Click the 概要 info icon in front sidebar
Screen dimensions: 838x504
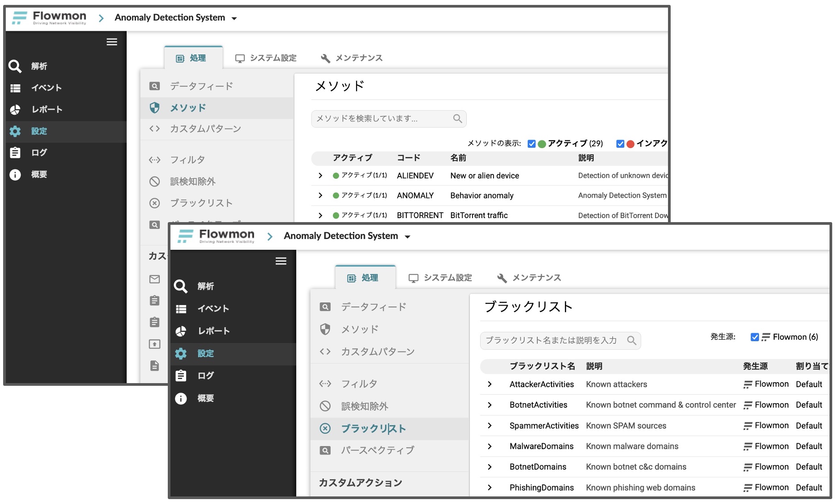(181, 398)
